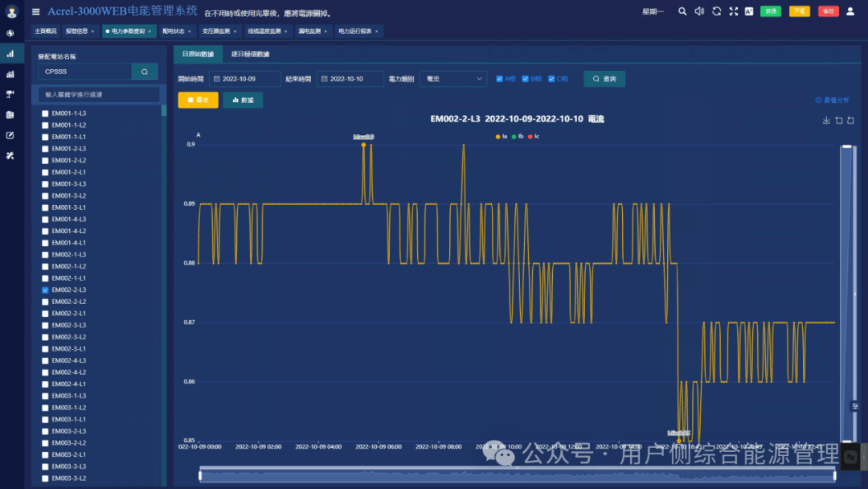
Task: Click the CPSSS station name input field
Action: pos(84,72)
